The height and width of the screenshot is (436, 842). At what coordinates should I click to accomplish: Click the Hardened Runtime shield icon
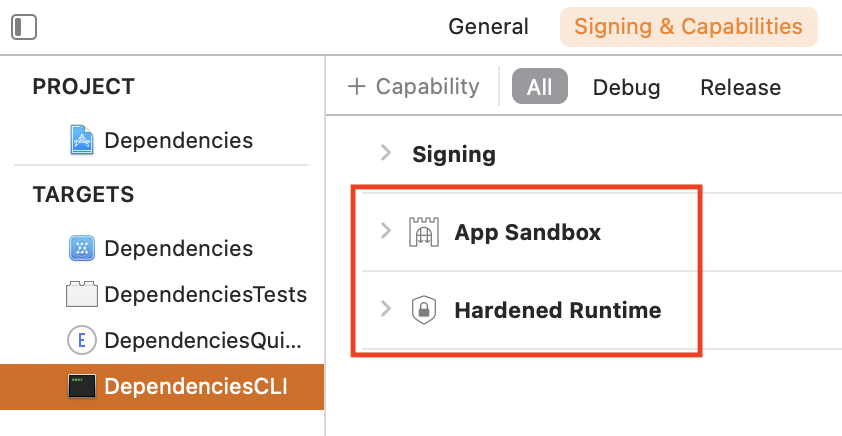coord(424,311)
